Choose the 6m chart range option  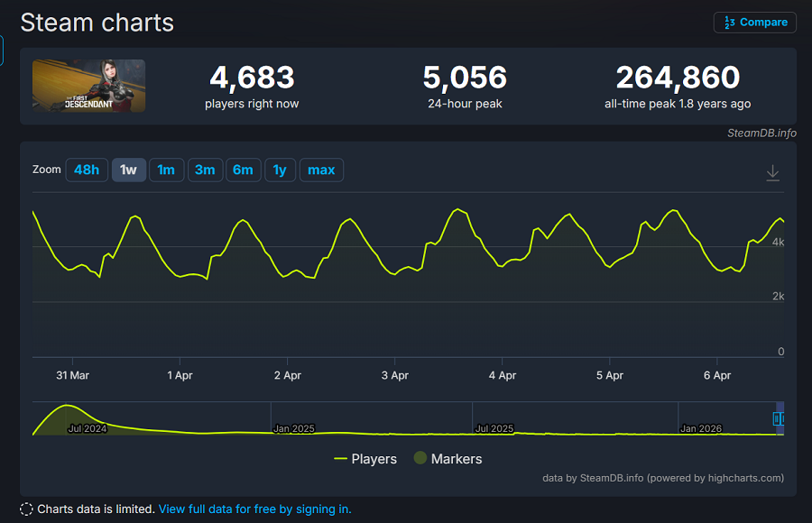click(243, 170)
